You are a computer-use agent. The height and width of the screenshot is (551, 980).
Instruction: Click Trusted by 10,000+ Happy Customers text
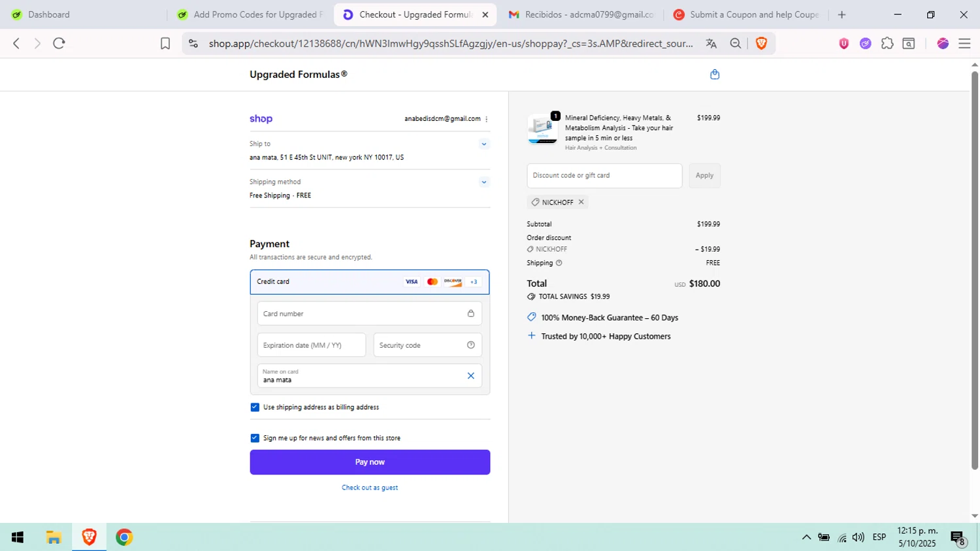[x=606, y=337]
